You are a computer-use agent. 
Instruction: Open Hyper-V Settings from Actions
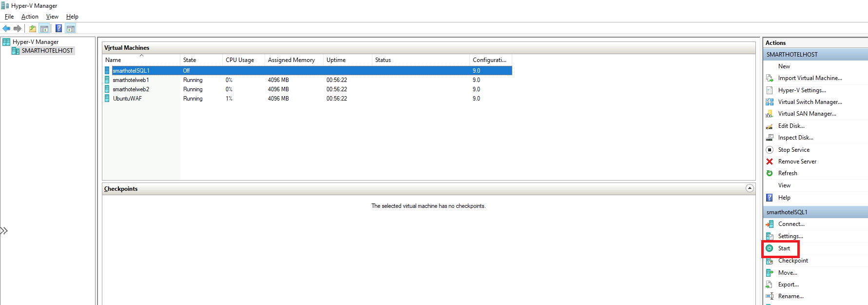pyautogui.click(x=802, y=90)
